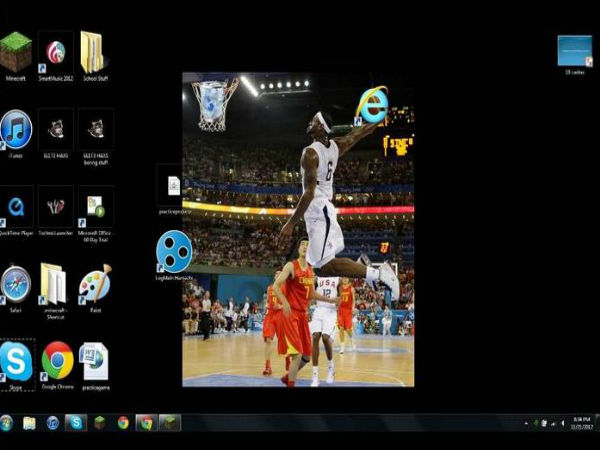The image size is (600, 450).
Task: Launch SmartMusic 2012 from the desktop
Action: (56, 51)
